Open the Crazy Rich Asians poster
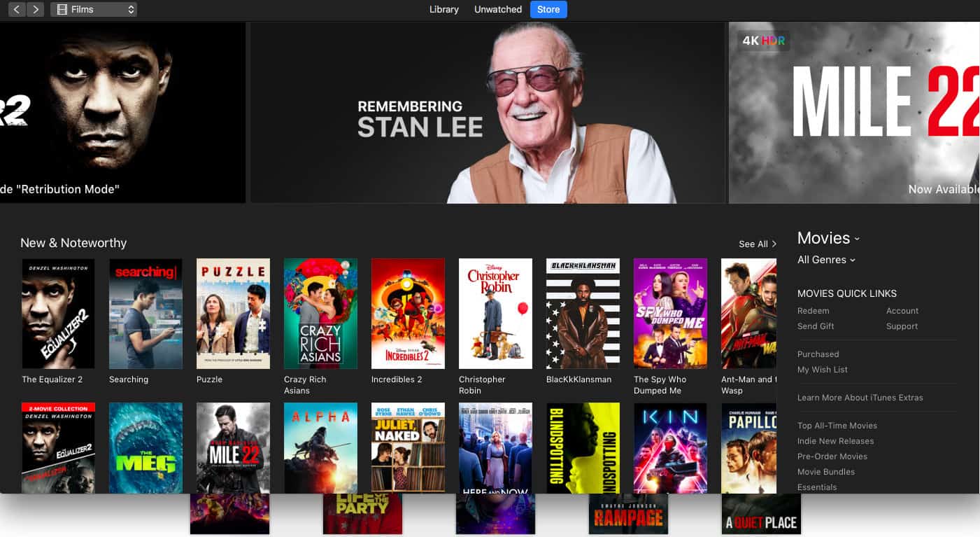This screenshot has height=537, width=980. coord(320,314)
